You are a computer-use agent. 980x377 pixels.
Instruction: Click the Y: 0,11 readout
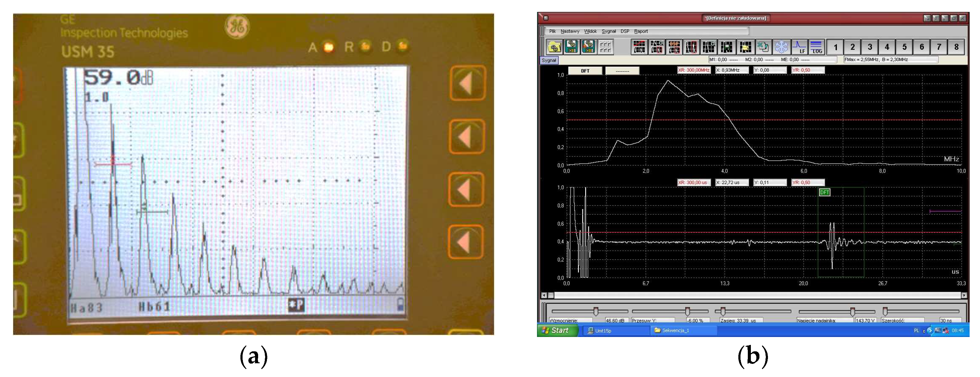point(770,182)
